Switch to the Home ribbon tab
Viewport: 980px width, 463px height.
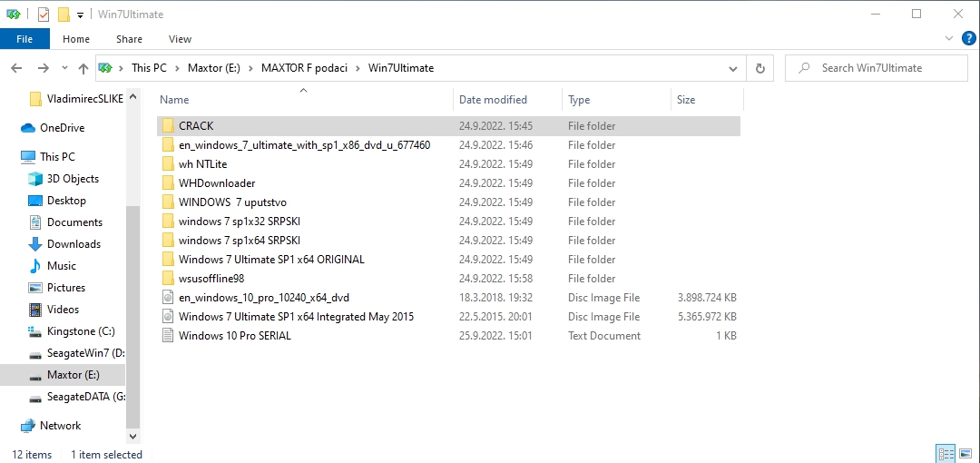(x=75, y=39)
